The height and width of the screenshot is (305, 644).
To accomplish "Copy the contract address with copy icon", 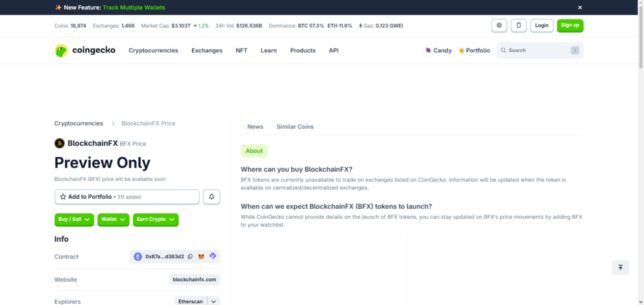I will coord(190,257).
